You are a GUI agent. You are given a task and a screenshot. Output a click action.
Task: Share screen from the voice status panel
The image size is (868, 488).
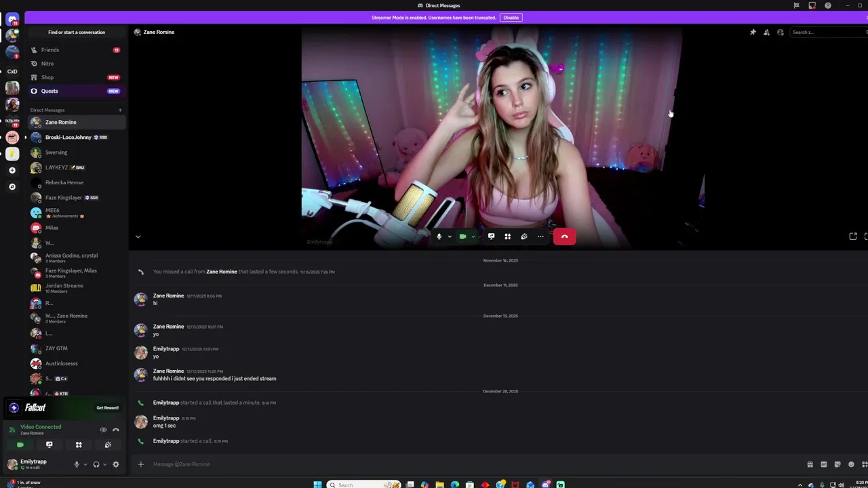[x=49, y=445]
